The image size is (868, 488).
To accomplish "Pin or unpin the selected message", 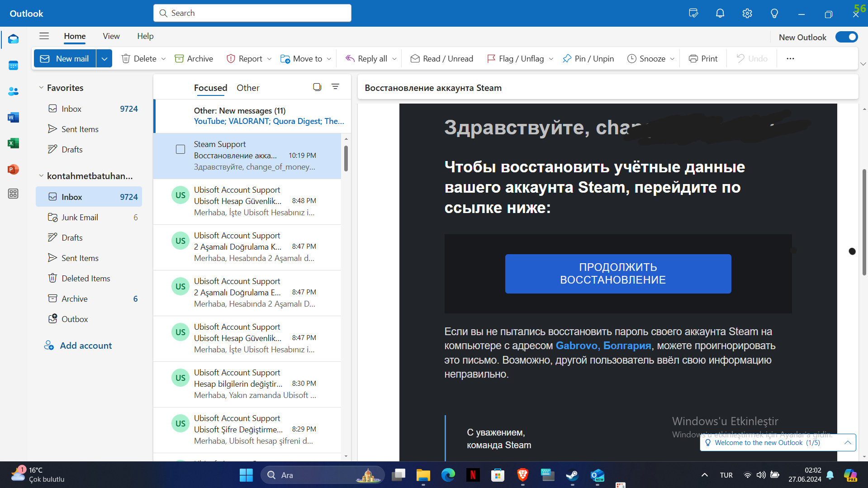I will point(588,58).
